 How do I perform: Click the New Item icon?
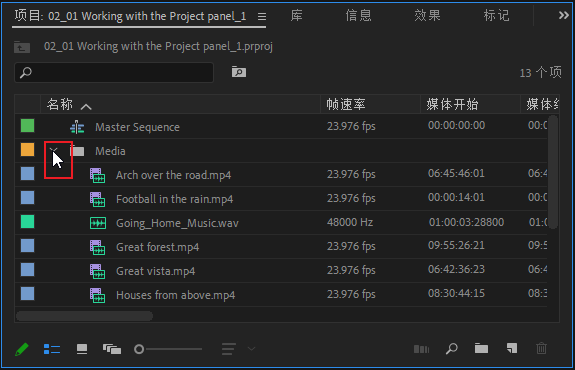[x=512, y=348]
